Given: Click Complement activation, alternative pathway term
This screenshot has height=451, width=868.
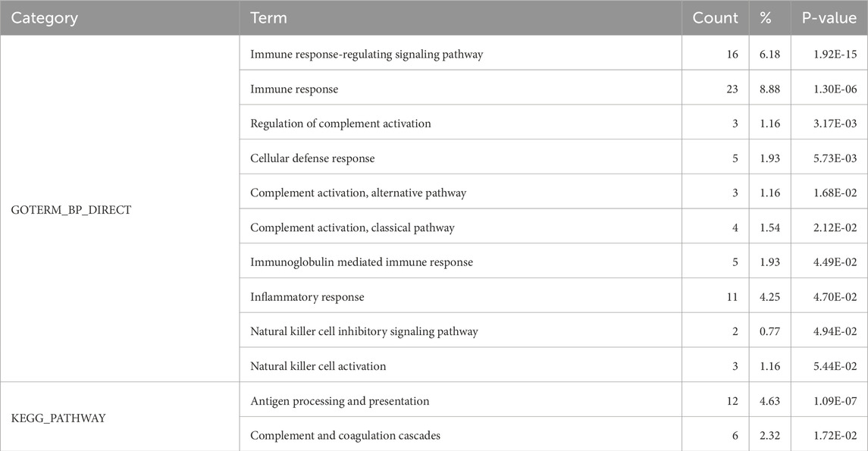Looking at the screenshot, I should tap(358, 193).
